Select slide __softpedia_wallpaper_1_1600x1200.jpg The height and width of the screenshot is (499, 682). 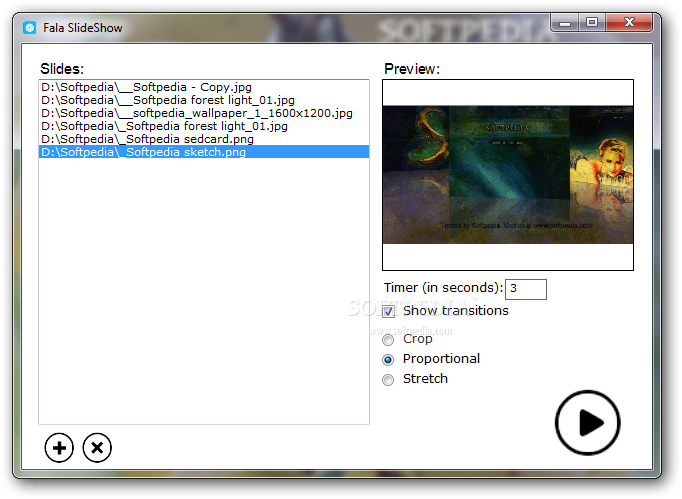click(x=204, y=113)
